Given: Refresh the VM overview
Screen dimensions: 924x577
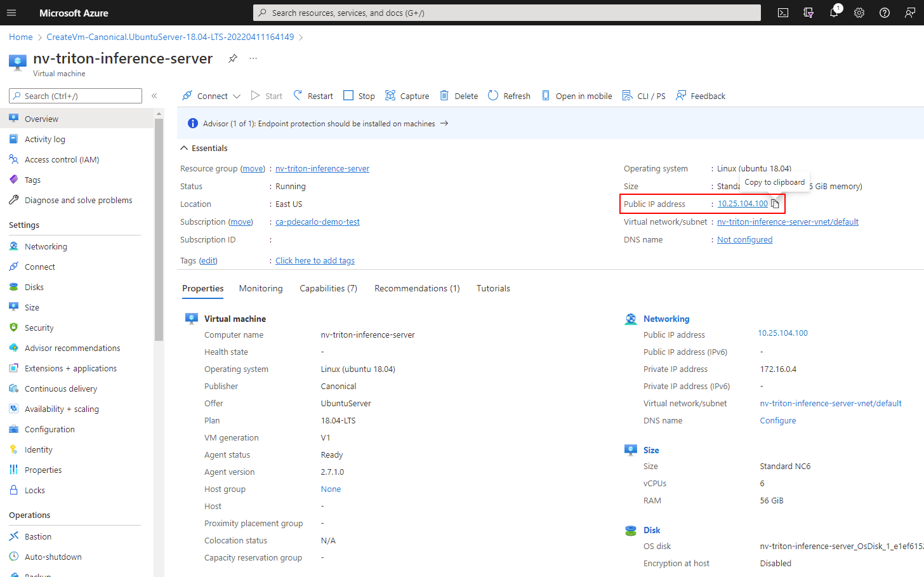Looking at the screenshot, I should pos(509,96).
